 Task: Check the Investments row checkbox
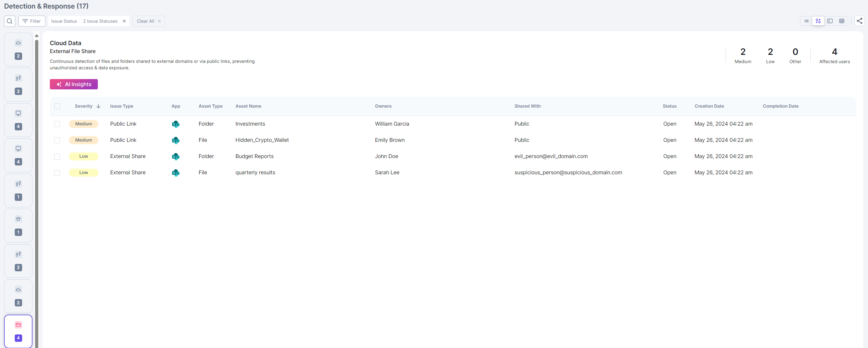click(57, 124)
